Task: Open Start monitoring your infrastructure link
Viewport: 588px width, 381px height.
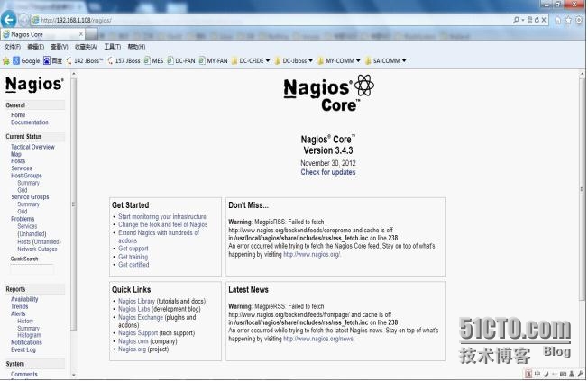Action: click(162, 216)
